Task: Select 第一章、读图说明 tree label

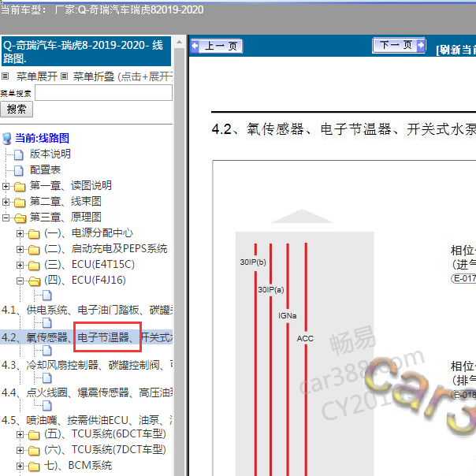Action: [x=70, y=186]
